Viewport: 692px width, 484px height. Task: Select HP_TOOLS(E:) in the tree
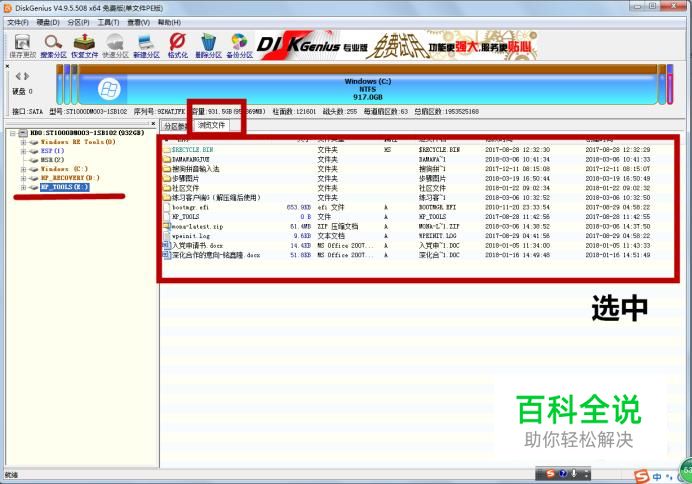pyautogui.click(x=64, y=187)
